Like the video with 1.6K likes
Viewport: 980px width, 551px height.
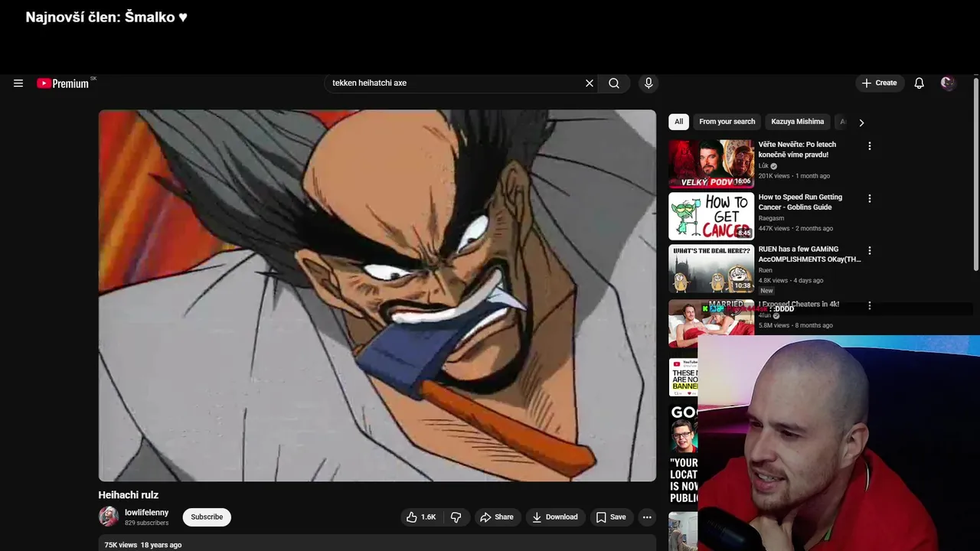point(421,517)
